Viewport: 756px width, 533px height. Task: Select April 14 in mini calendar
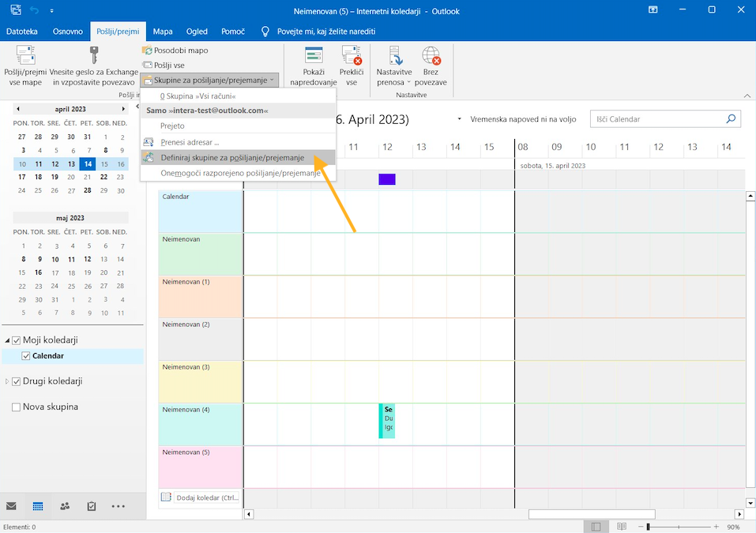tap(88, 164)
